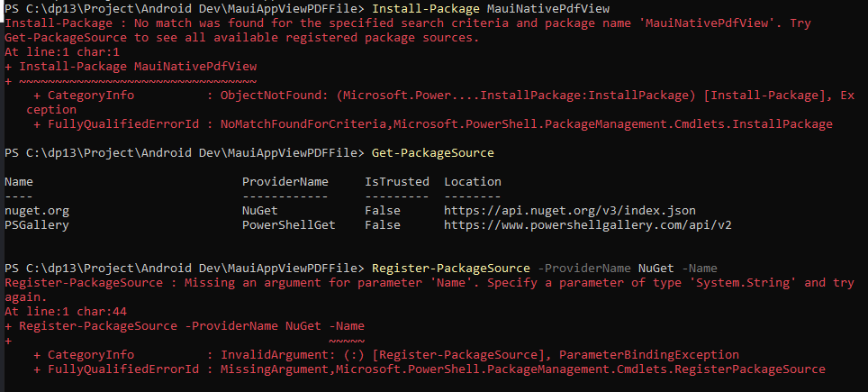Click the '-ProviderName' parameter on the prompt line

tap(584, 268)
